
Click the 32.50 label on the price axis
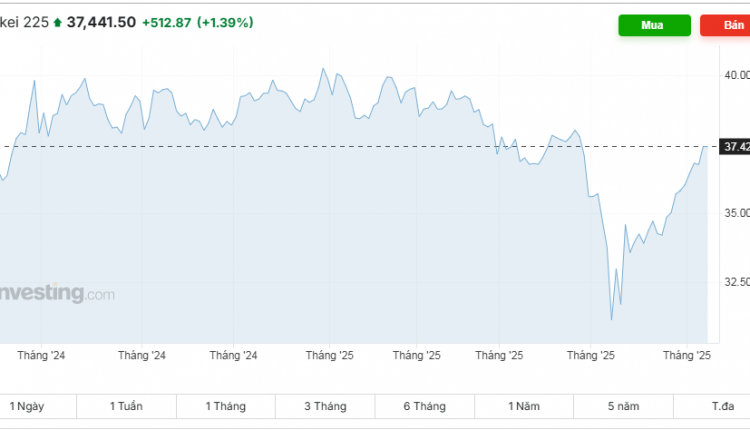[x=736, y=282]
